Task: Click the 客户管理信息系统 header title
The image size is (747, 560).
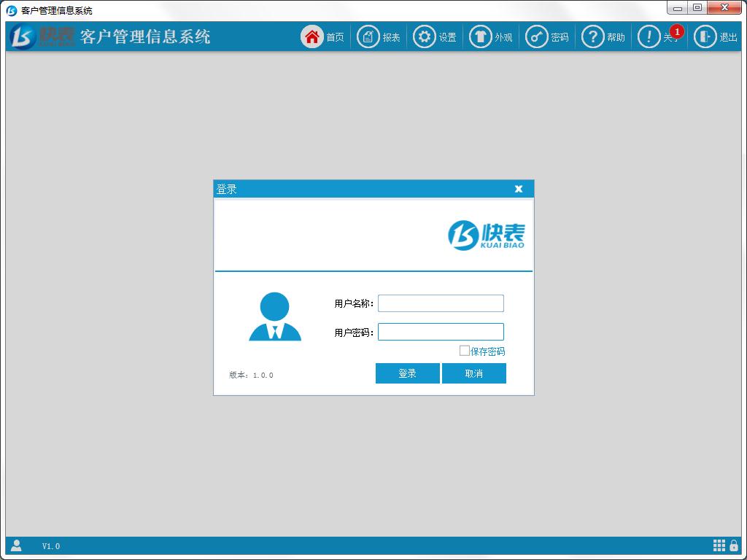Action: pos(145,36)
